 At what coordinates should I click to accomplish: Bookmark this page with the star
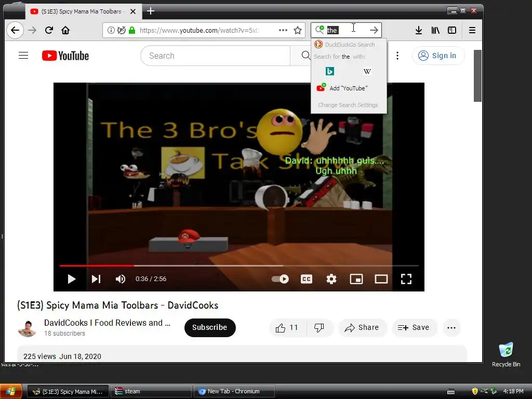click(x=298, y=30)
